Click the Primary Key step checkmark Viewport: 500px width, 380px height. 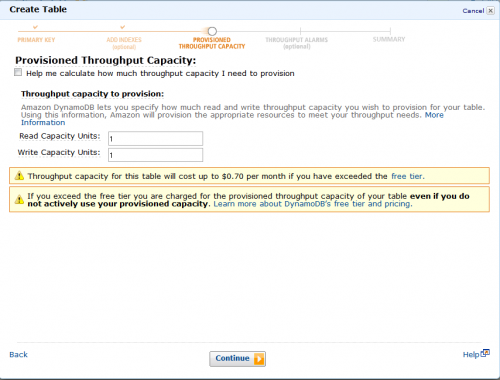tap(35, 27)
